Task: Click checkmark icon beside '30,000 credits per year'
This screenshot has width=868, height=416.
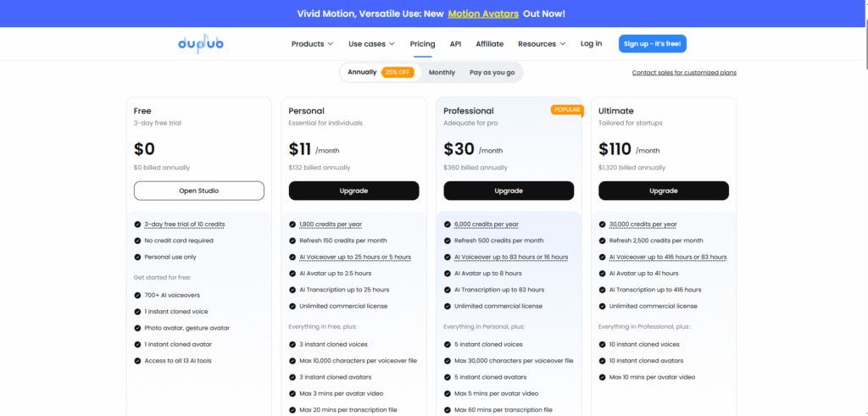Action: (602, 225)
